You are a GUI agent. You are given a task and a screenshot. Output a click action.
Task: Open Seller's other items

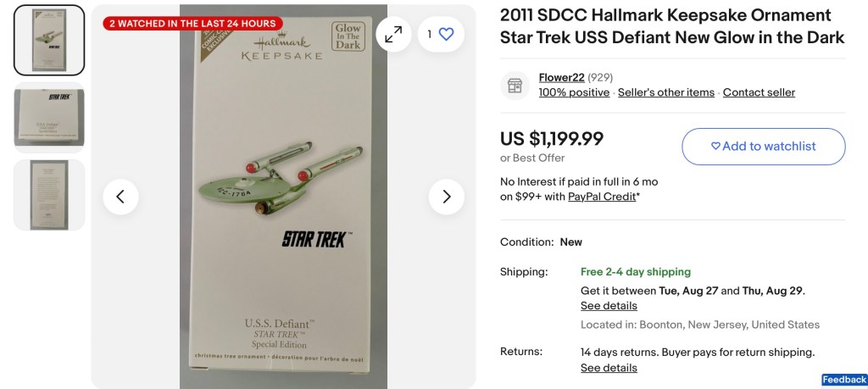[665, 92]
